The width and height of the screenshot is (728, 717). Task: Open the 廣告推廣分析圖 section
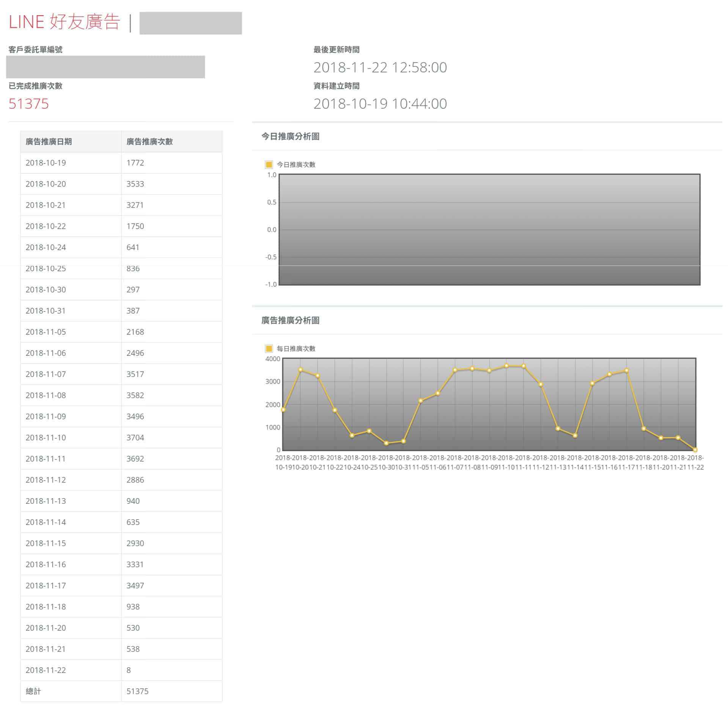(289, 321)
